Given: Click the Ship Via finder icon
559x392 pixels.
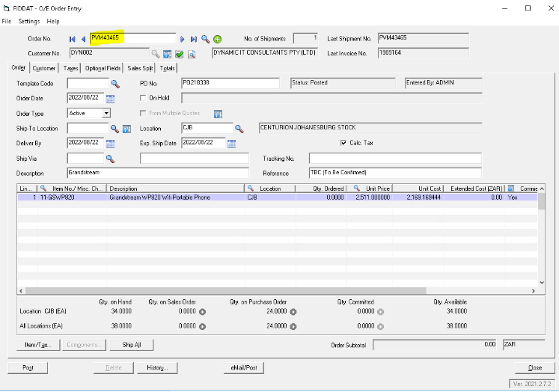Looking at the screenshot, I should tap(110, 159).
